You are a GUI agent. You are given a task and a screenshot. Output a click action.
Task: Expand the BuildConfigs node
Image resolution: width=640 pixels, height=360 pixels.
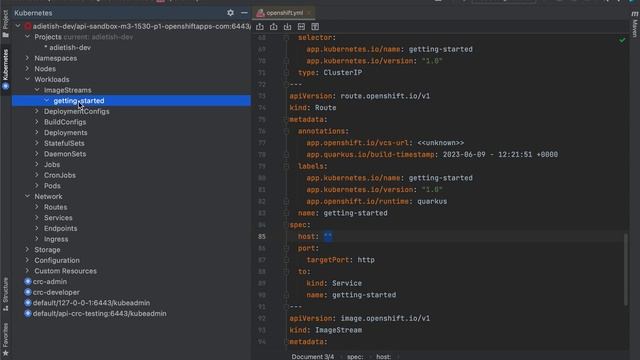pos(37,122)
